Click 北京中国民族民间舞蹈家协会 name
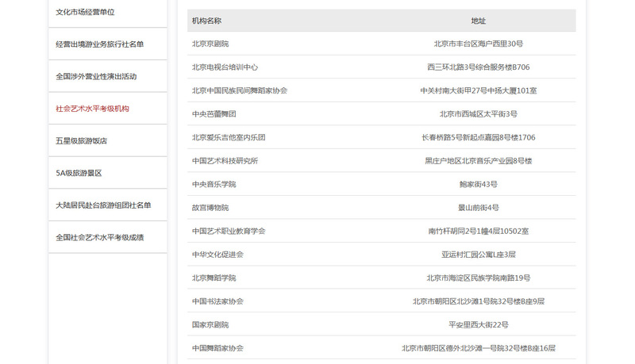The height and width of the screenshot is (364, 635). [240, 90]
